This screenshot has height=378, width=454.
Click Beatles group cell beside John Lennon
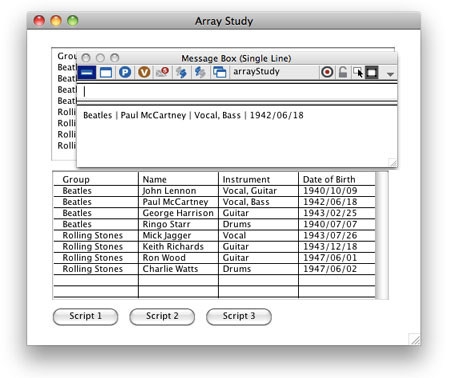click(96, 191)
